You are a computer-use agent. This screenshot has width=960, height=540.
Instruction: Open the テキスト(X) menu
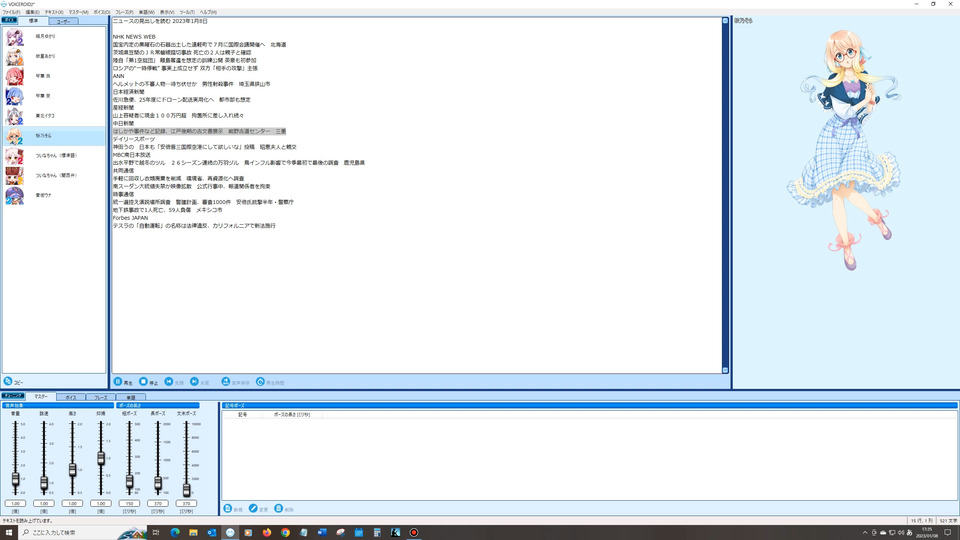54,12
